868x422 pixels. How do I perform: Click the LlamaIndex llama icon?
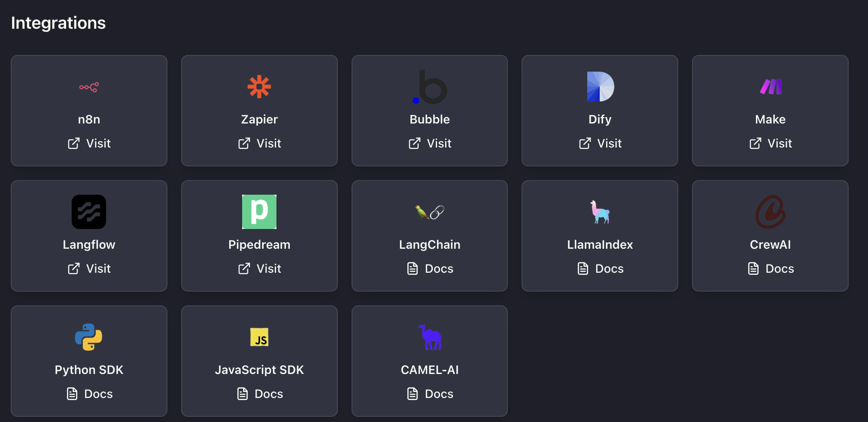[600, 212]
